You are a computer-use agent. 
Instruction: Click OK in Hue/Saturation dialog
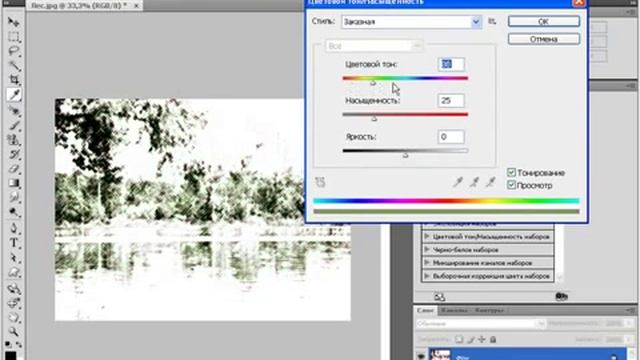pyautogui.click(x=544, y=22)
